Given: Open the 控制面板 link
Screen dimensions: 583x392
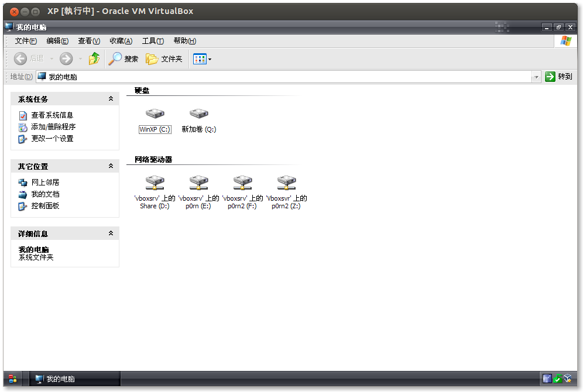Looking at the screenshot, I should coord(45,205).
